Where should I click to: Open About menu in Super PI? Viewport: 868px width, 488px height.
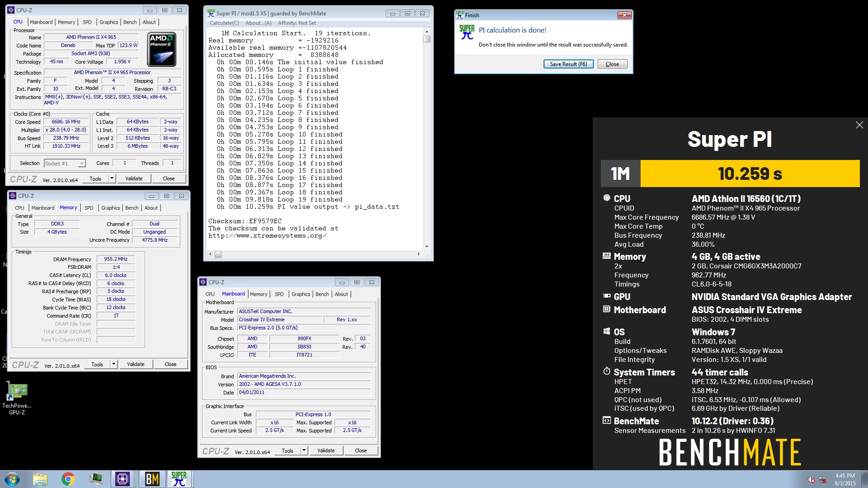click(x=259, y=23)
